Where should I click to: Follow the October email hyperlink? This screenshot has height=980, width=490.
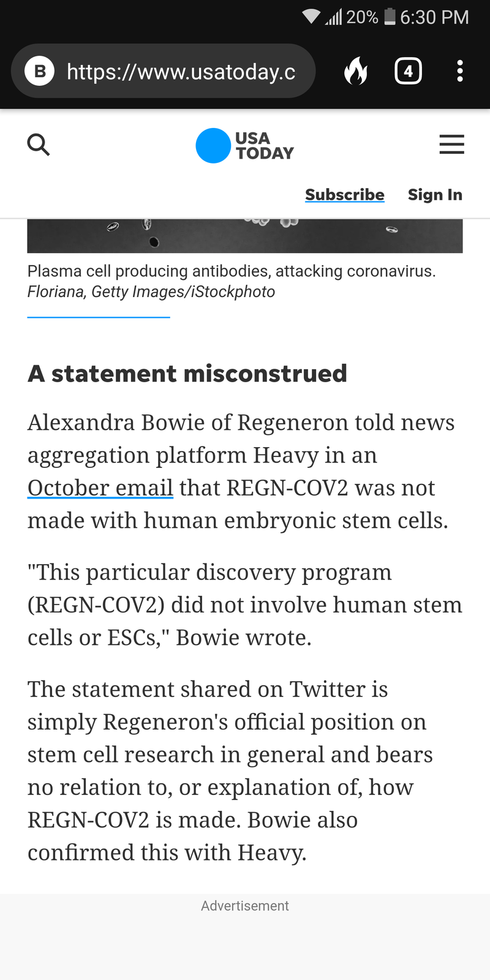(100, 488)
